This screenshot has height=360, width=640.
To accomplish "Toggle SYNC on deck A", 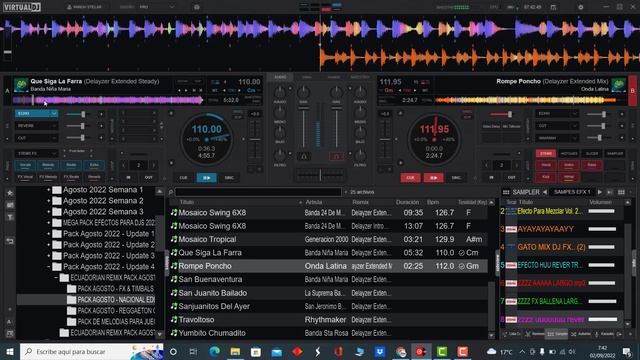I will pos(229,178).
